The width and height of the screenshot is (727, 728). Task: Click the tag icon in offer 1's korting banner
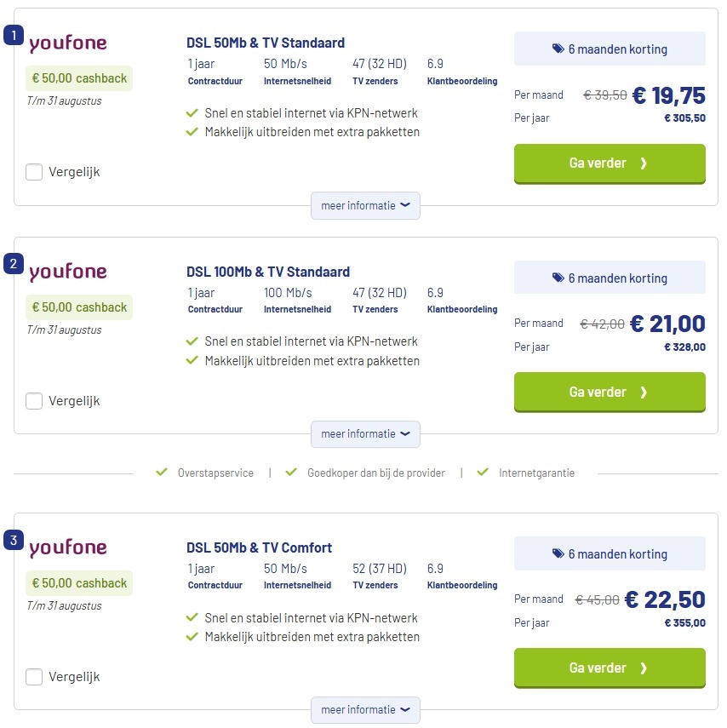[558, 49]
